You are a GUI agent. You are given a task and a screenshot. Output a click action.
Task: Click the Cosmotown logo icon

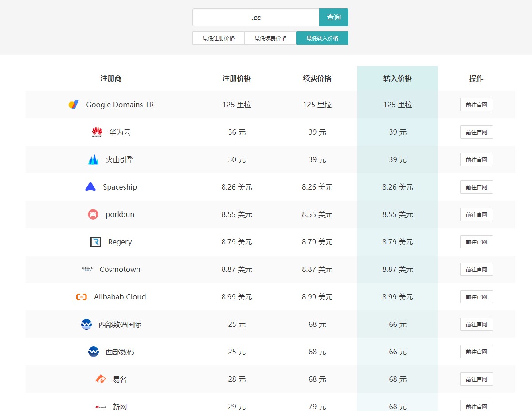(x=87, y=269)
